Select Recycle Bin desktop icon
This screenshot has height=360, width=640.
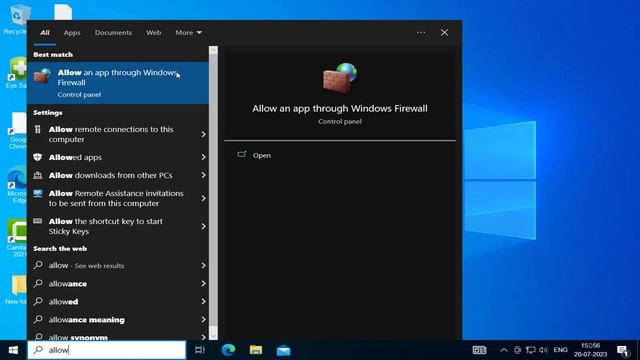click(x=16, y=20)
